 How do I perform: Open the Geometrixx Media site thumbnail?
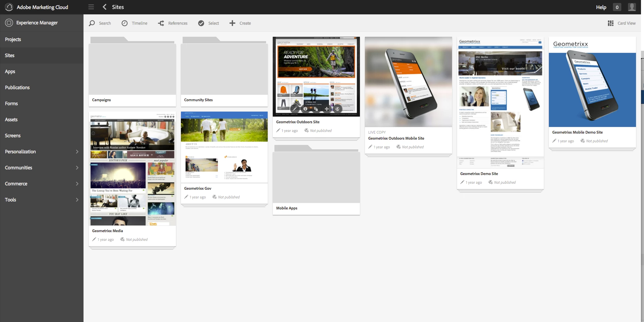coord(132,169)
